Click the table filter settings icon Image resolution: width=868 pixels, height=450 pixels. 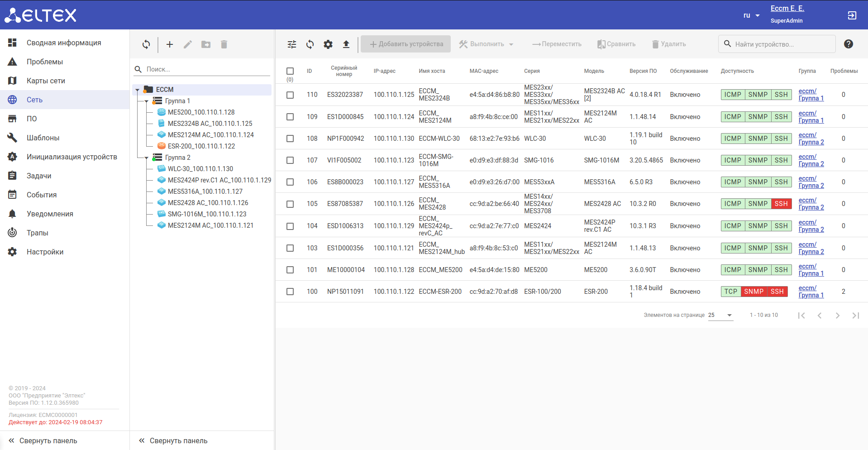tap(292, 44)
